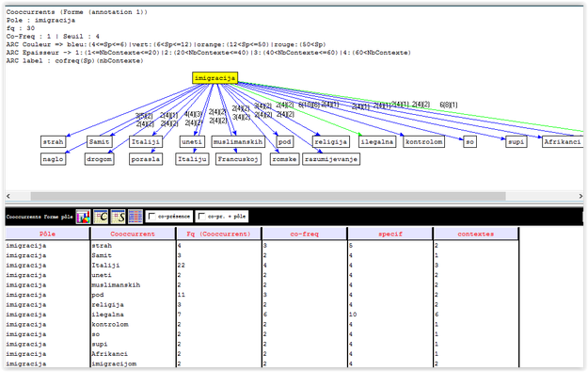Click the 'Pole : imigracija' header line
The image size is (588, 372).
point(40,21)
